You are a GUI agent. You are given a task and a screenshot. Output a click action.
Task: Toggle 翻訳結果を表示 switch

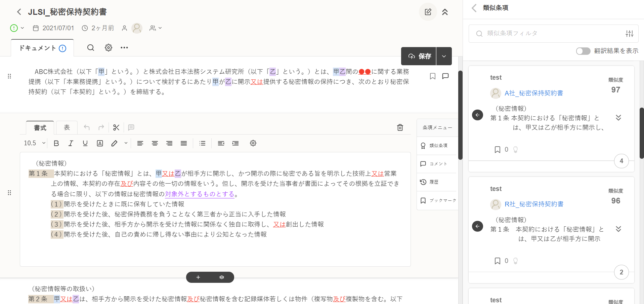[583, 51]
